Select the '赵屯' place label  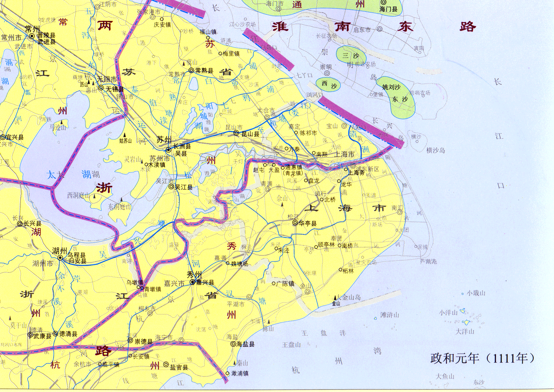coord(259,170)
